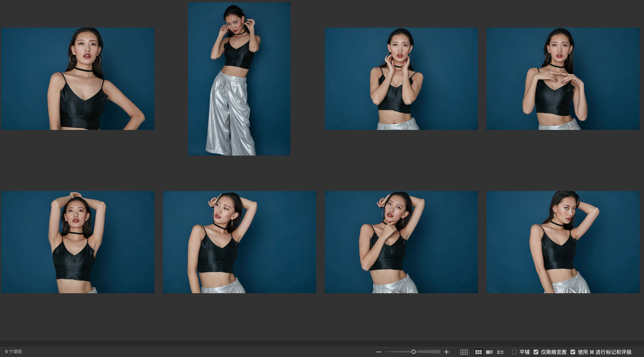The height and width of the screenshot is (357, 644).
Task: Uncheck the 仅限缩览图 option
Action: (x=536, y=352)
